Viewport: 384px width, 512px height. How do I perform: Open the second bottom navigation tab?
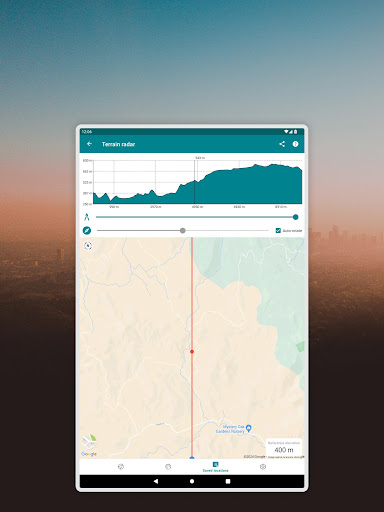pos(168,467)
